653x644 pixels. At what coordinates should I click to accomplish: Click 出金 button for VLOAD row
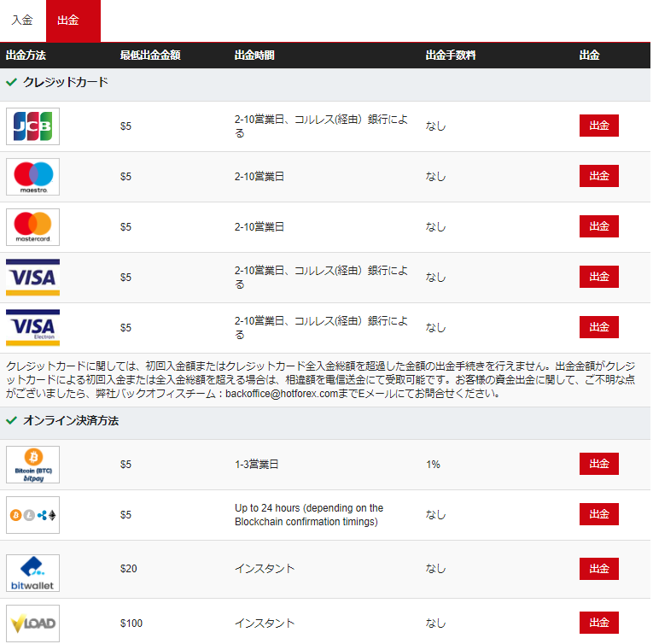(599, 623)
